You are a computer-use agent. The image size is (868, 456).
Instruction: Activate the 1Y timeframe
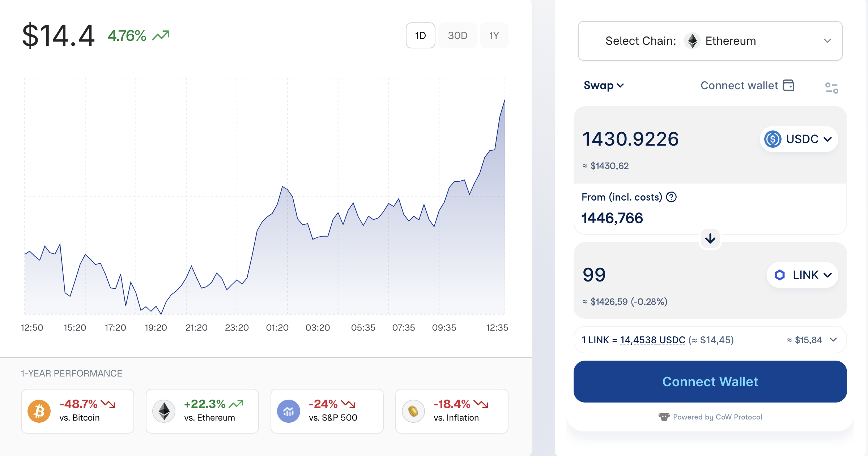(x=494, y=35)
